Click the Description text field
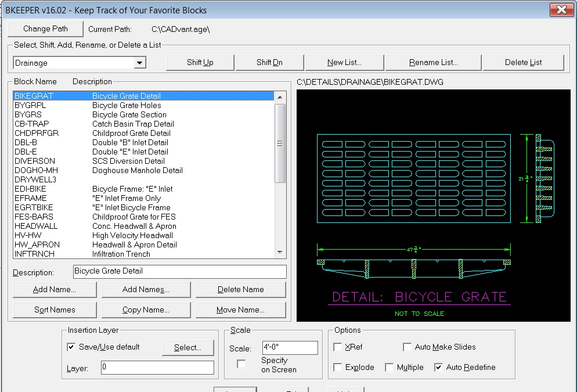The width and height of the screenshot is (577, 392). tap(179, 271)
